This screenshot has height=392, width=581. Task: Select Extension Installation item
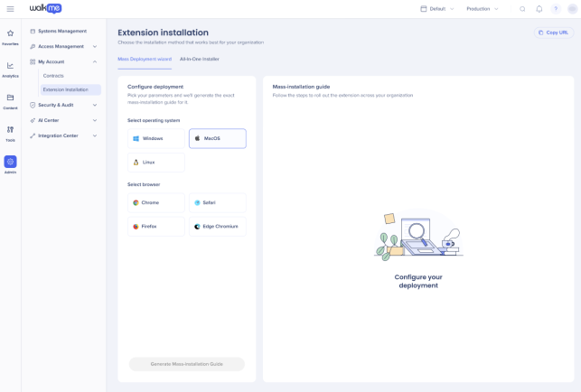(70, 89)
